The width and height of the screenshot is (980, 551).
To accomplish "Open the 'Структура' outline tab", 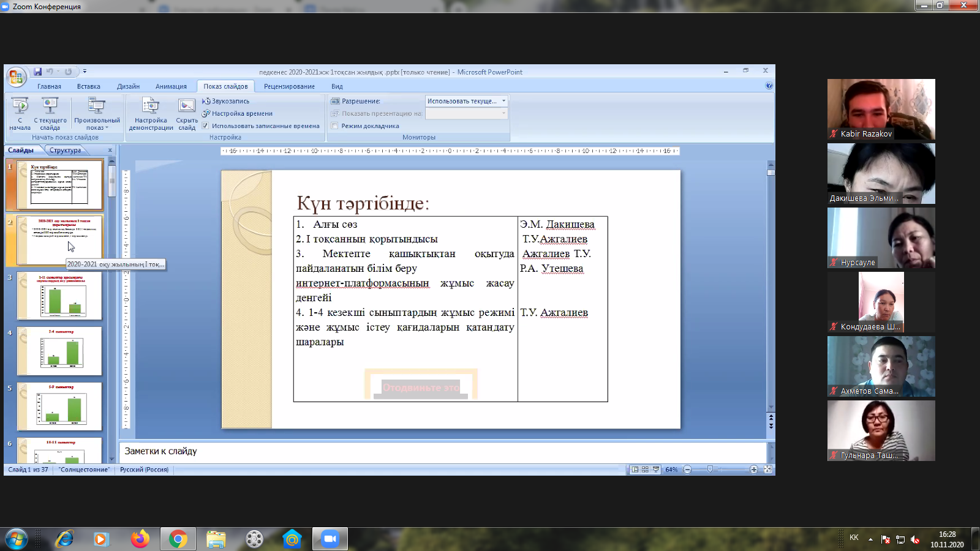I will pyautogui.click(x=66, y=150).
